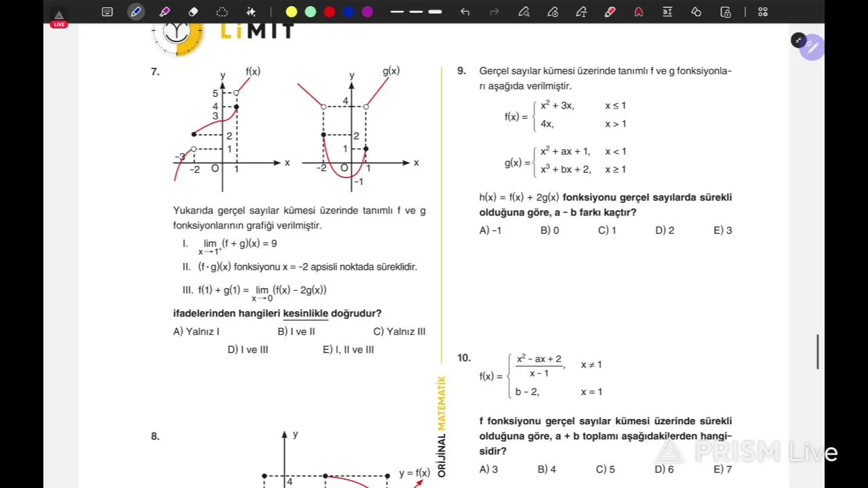Select answer C) Yalnız III
The image size is (868, 488).
(x=399, y=331)
